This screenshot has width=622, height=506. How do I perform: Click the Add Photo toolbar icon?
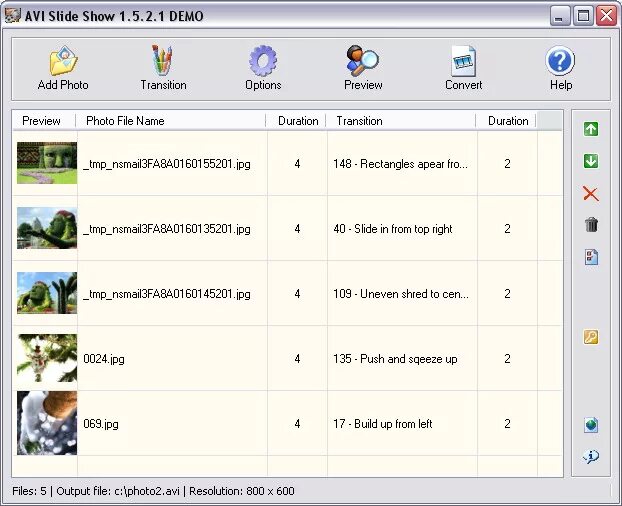[x=63, y=61]
